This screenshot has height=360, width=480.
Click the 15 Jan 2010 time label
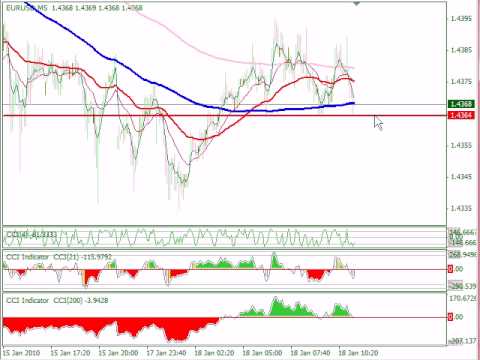click(x=22, y=353)
